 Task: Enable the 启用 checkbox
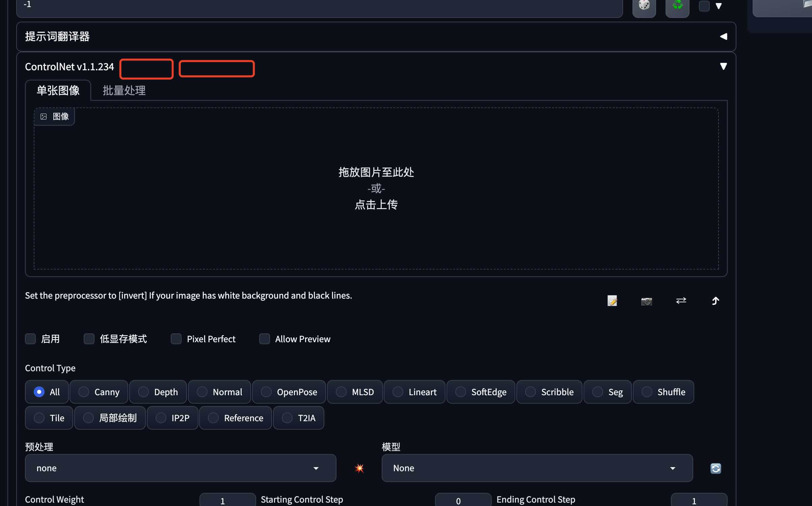(30, 339)
